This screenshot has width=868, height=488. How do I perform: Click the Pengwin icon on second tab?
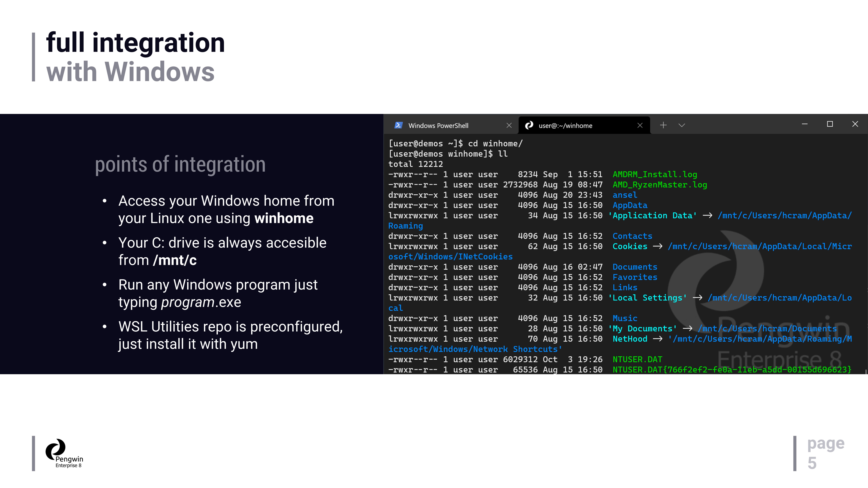tap(529, 125)
